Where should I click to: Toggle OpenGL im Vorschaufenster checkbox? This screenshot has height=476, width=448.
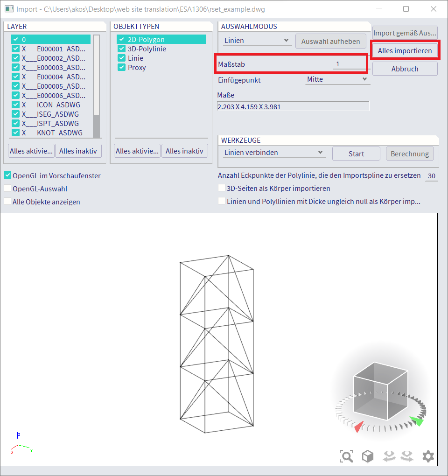point(7,175)
